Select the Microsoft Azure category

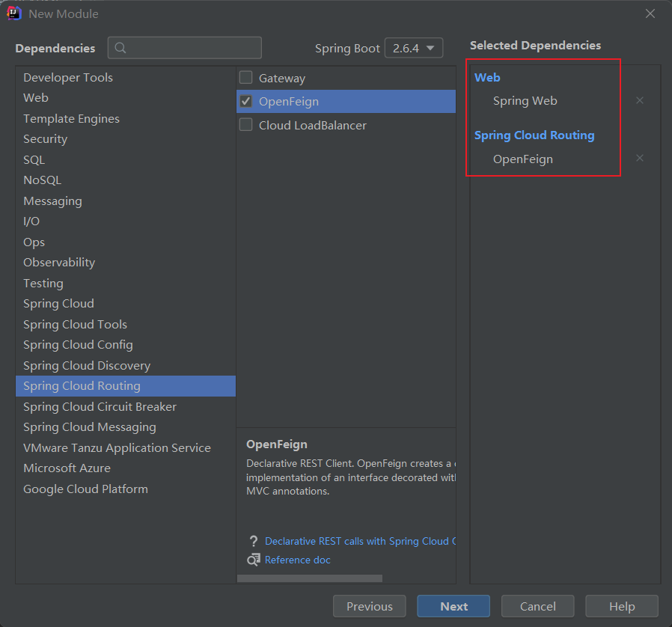point(126,468)
